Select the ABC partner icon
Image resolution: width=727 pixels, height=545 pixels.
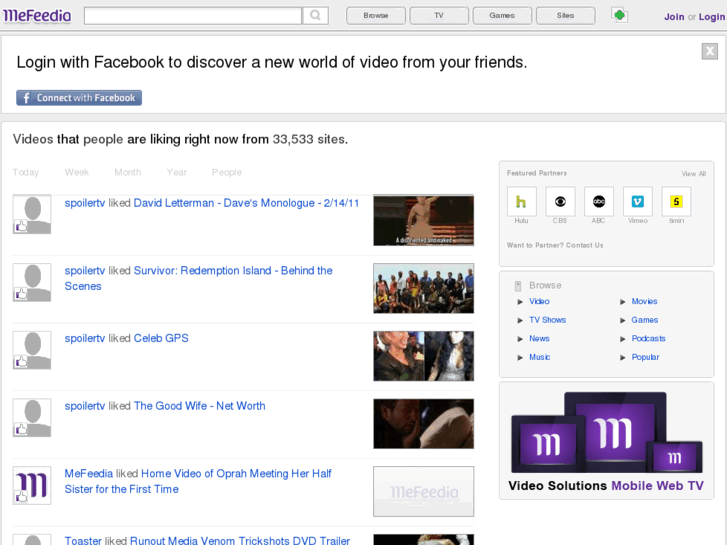pyautogui.click(x=599, y=202)
